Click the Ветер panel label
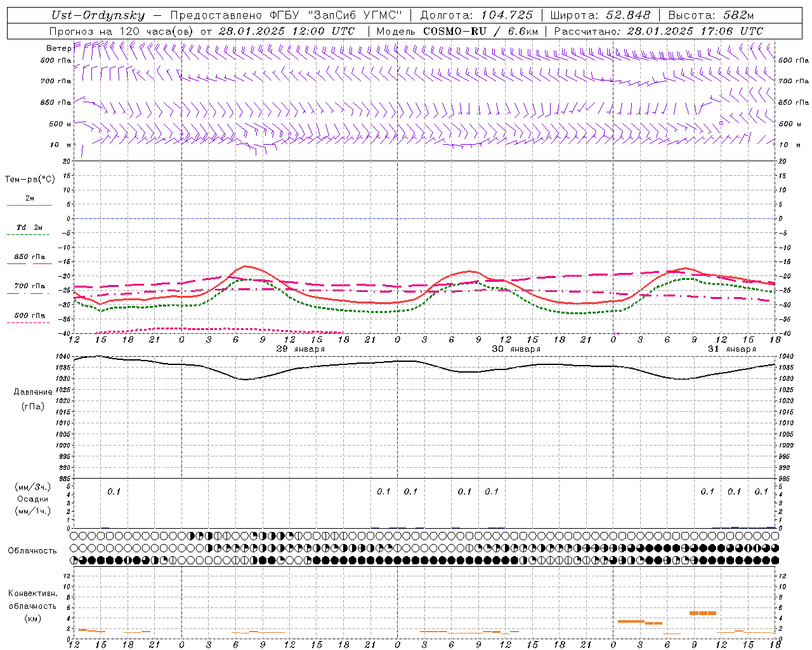This screenshot has height=650, width=812. (58, 48)
